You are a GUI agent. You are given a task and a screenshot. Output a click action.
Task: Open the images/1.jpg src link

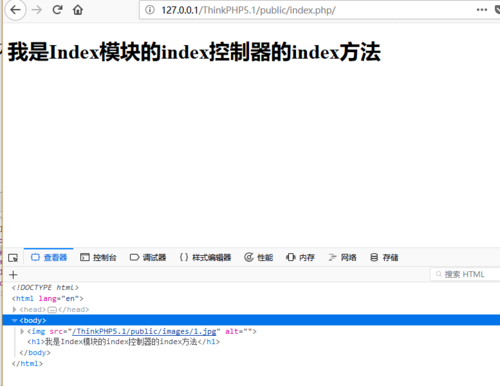(144, 331)
